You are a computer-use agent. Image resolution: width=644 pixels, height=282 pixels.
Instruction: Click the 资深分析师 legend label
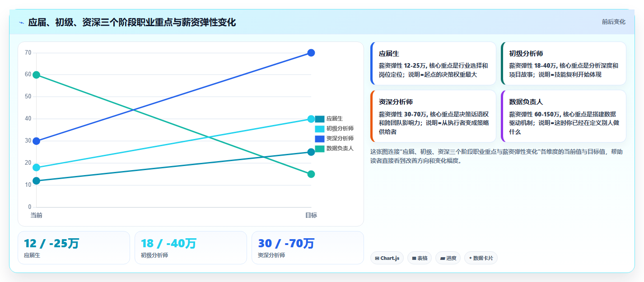[x=340, y=139]
